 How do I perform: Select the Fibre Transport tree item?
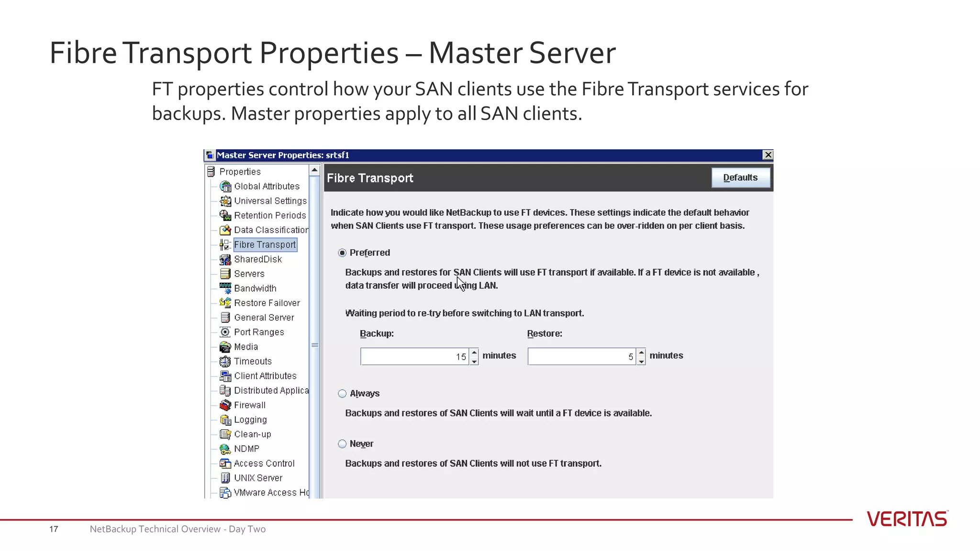tap(265, 244)
